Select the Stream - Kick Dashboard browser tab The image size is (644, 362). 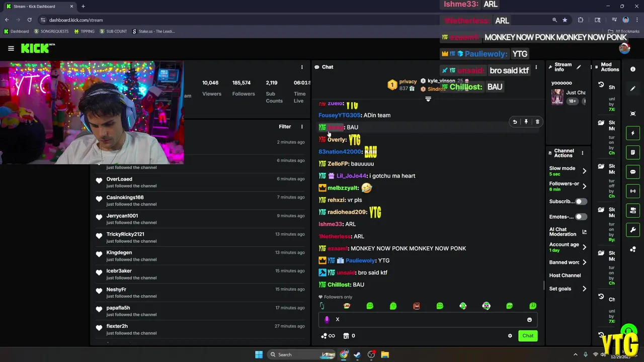[x=39, y=7]
